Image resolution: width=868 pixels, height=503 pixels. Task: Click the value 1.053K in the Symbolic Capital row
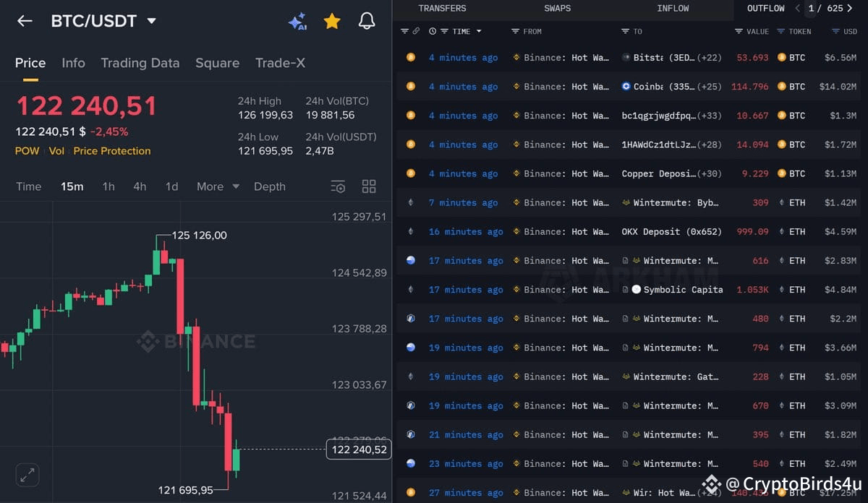coord(753,290)
